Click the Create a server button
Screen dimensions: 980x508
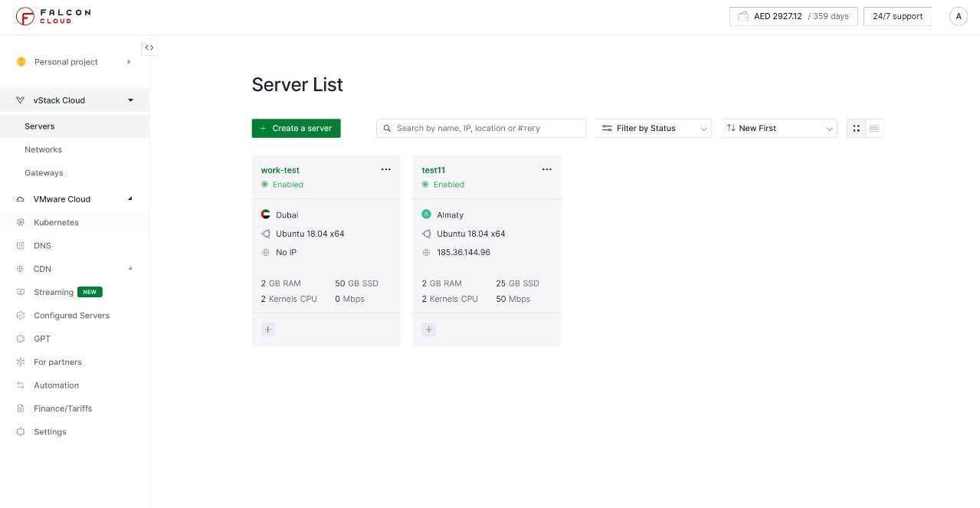pos(296,129)
